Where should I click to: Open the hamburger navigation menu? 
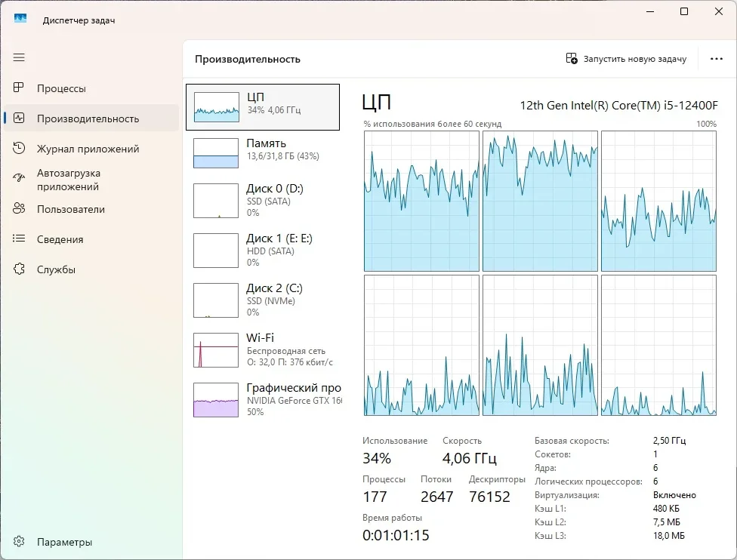19,58
